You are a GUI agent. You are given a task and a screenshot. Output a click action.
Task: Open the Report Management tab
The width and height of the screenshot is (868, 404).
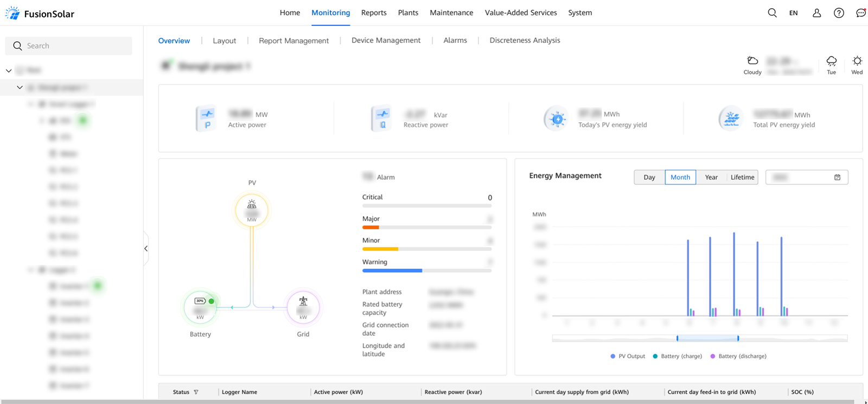point(293,41)
